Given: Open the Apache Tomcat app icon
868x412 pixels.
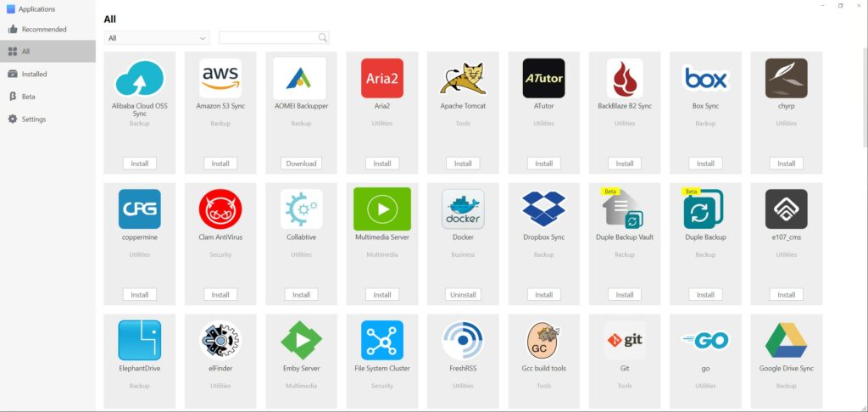Looking at the screenshot, I should [463, 79].
